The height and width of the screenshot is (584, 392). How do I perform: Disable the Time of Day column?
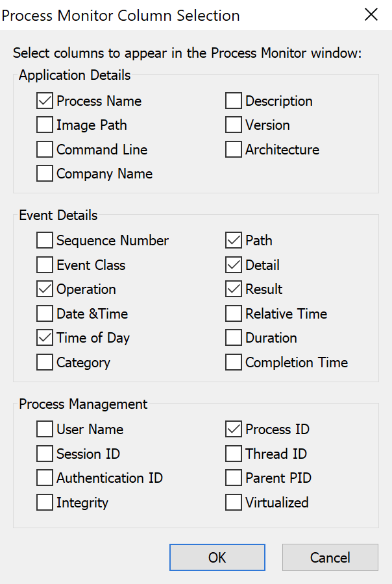pyautogui.click(x=45, y=338)
